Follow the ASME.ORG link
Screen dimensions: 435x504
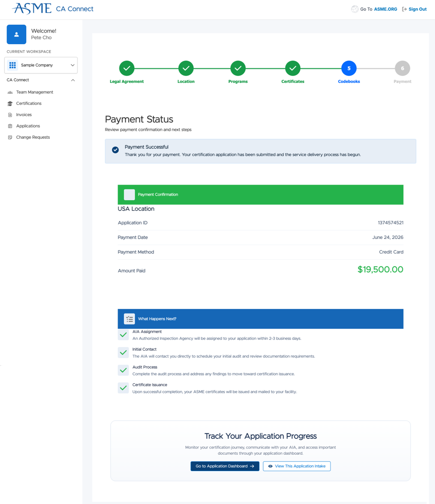(x=385, y=9)
